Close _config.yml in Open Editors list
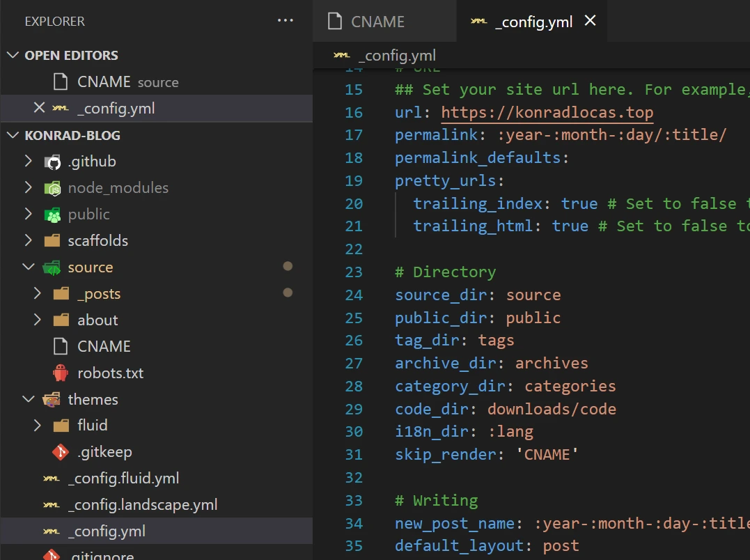750x560 pixels. [x=39, y=108]
